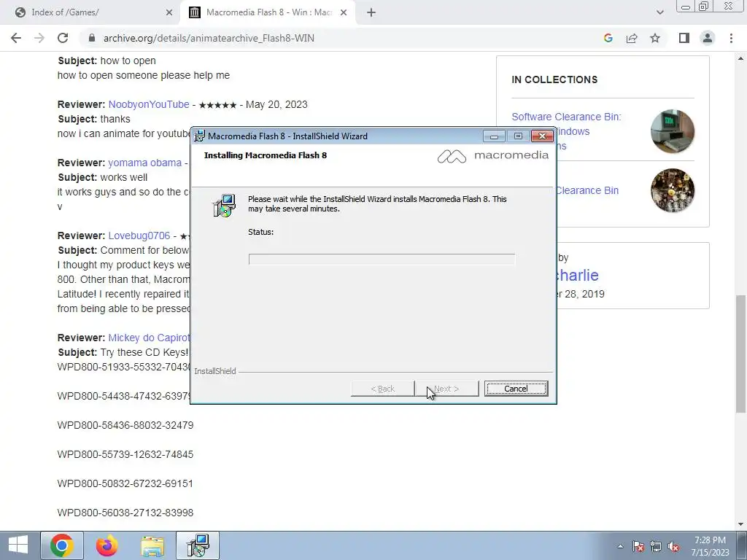This screenshot has height=560, width=747.
Task: Open yomama obama reviewer profile
Action: [145, 163]
